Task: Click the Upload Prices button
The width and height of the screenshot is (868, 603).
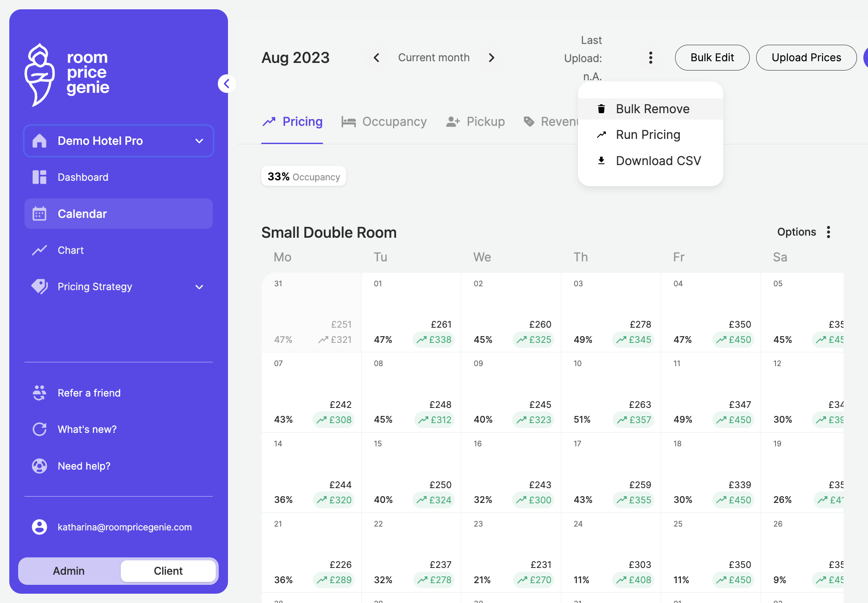Action: [x=806, y=57]
